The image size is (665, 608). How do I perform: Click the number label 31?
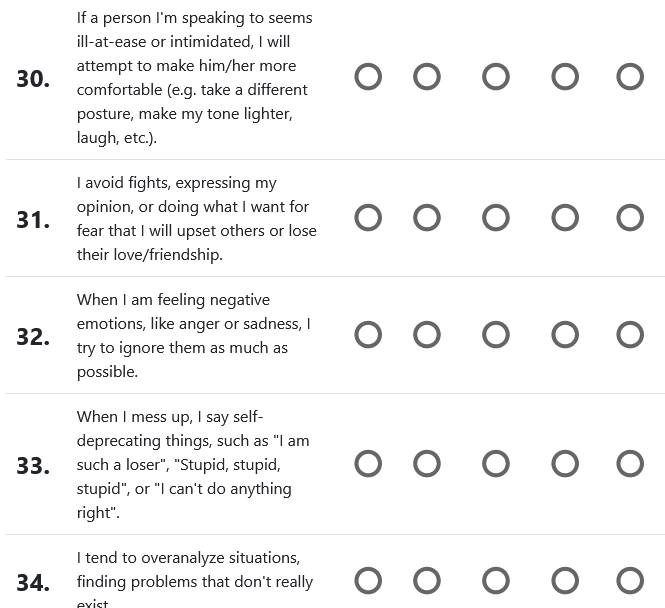point(33,219)
